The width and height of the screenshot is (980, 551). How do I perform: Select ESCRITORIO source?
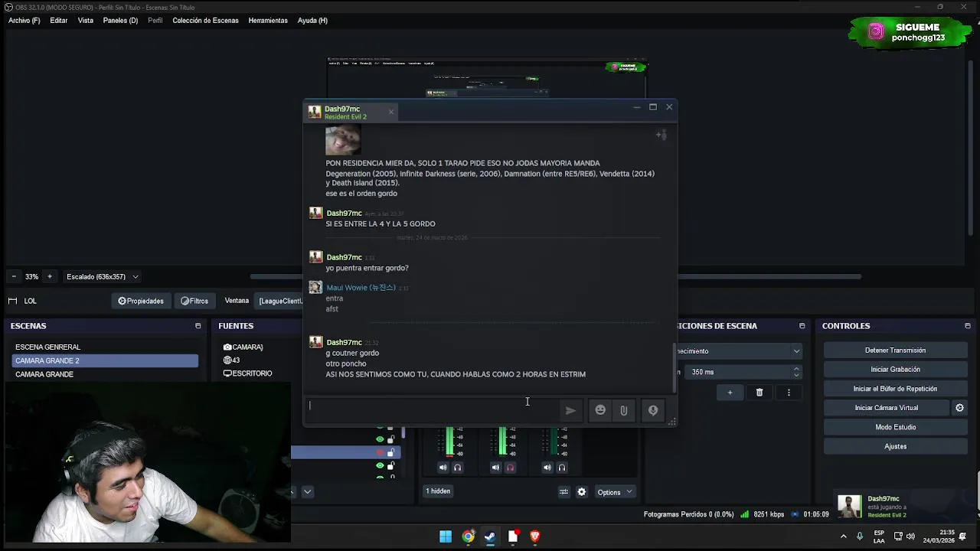tap(249, 373)
